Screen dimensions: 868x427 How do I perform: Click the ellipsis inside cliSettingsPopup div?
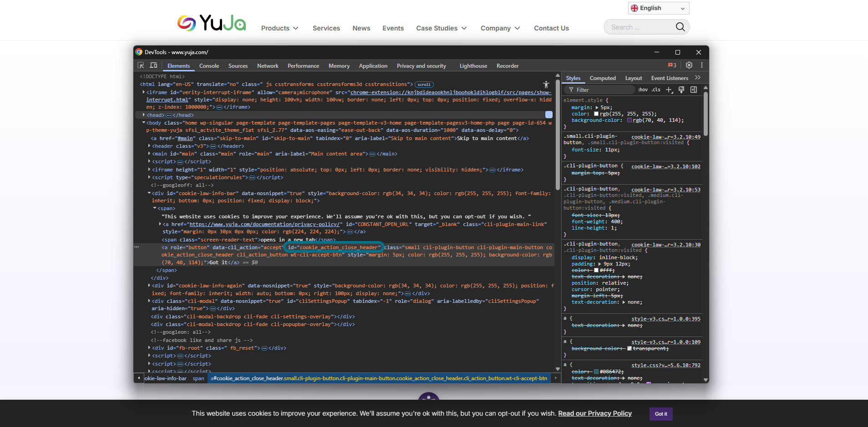[213, 309]
